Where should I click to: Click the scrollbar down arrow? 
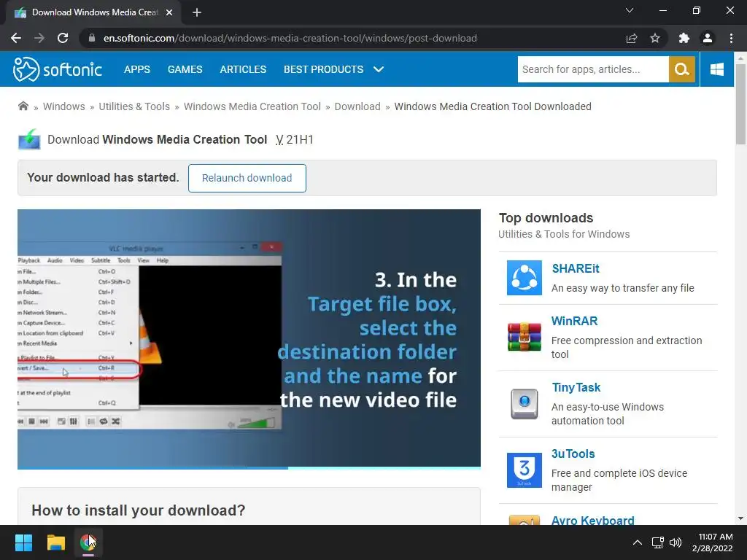740,518
